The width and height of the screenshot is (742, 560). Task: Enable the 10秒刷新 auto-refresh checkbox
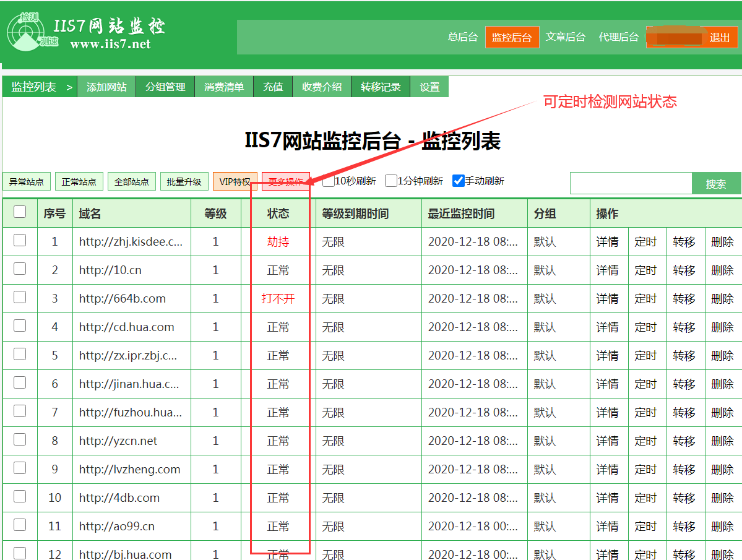[327, 181]
